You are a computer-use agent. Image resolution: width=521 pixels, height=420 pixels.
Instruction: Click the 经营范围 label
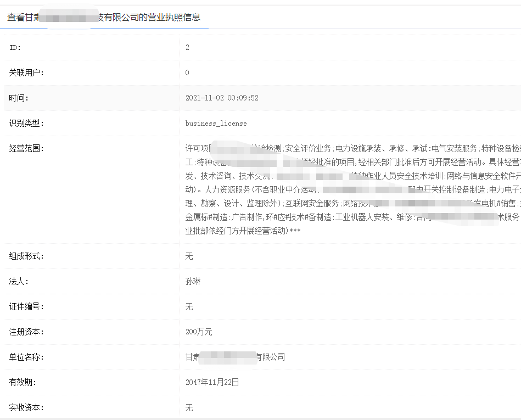[x=26, y=148]
